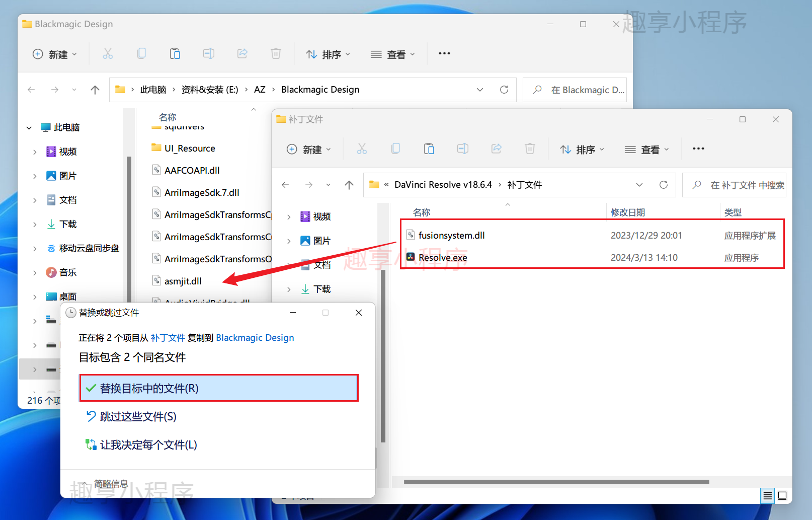This screenshot has width=812, height=520.
Task: Sort by 修改日期 column header
Action: (x=628, y=212)
